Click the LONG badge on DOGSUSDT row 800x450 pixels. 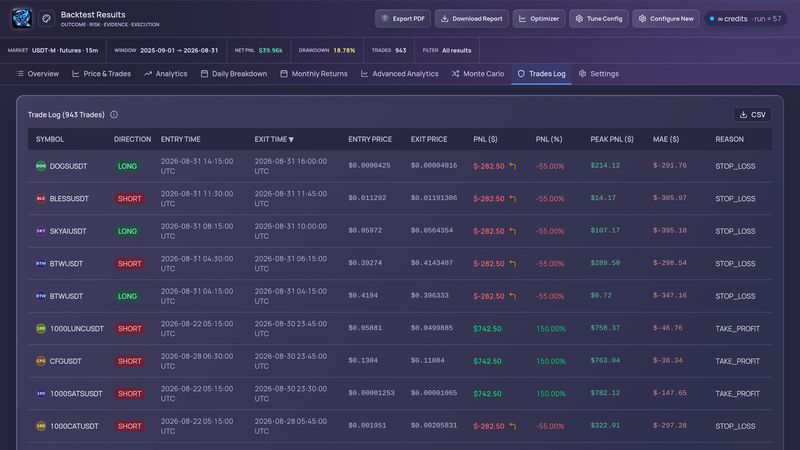[x=127, y=166]
